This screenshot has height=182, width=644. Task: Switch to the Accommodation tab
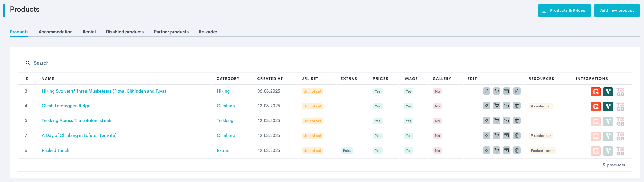click(55, 32)
